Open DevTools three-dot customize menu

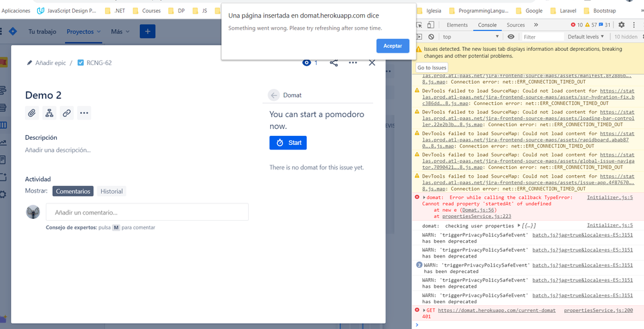(x=634, y=25)
